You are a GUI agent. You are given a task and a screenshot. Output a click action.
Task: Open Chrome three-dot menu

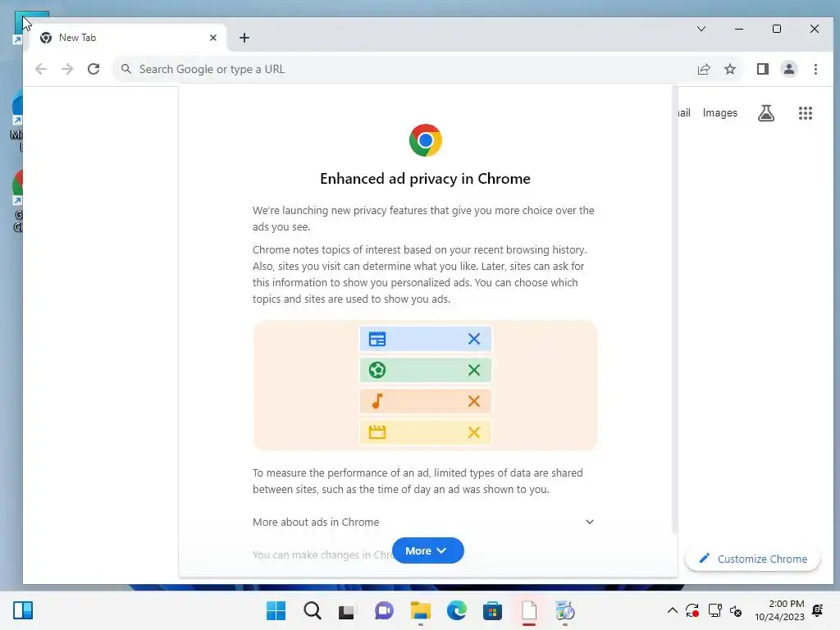[x=815, y=69]
